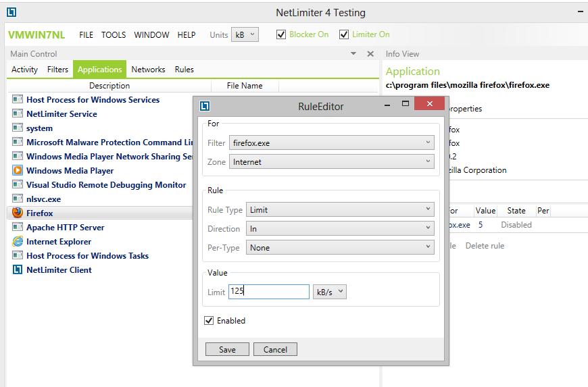Screen dimensions: 588x387
Task: Expand the Rule Type dropdown set to Limit
Action: click(x=340, y=210)
